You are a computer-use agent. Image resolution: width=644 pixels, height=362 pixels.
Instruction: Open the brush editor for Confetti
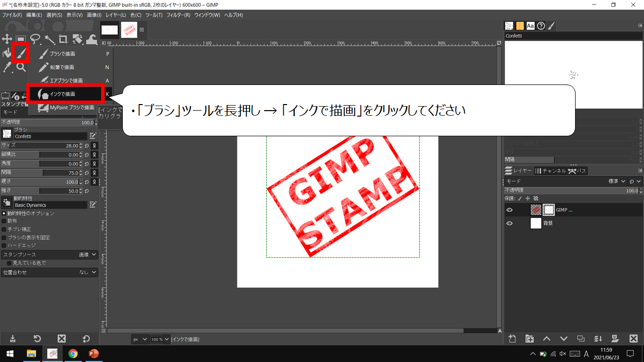click(x=93, y=136)
